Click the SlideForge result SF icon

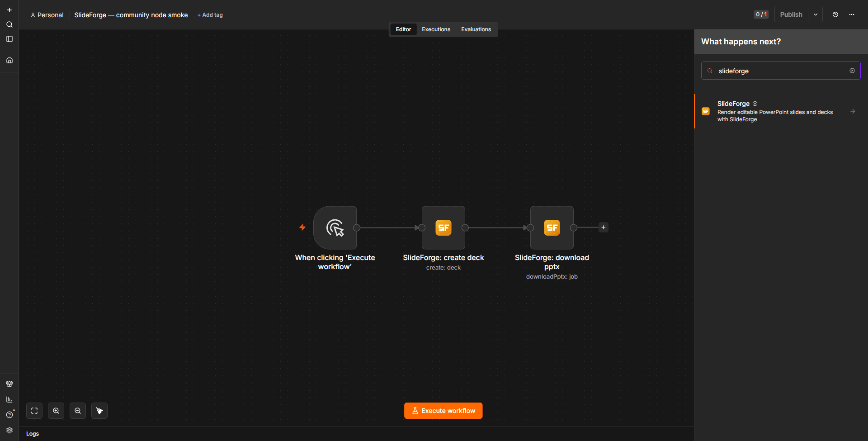(x=706, y=111)
